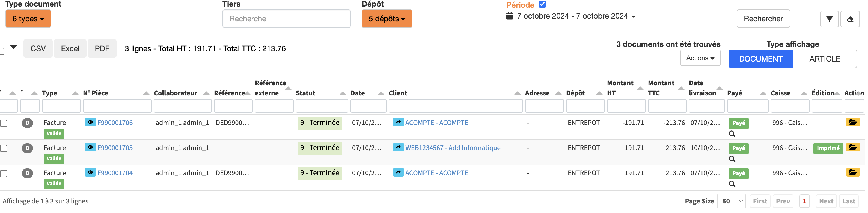Uncheck the Période checkbox
868x213 pixels.
542,4
